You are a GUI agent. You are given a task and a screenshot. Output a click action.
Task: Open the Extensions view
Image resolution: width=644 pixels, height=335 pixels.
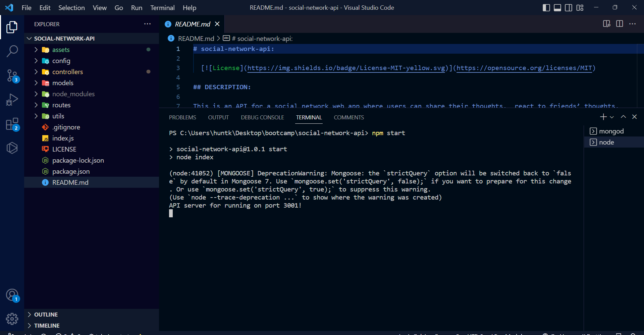(x=12, y=123)
